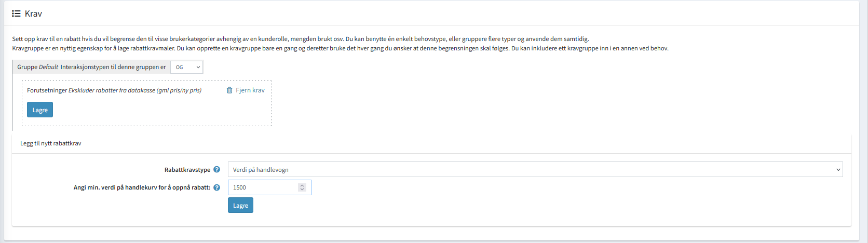This screenshot has height=243, width=868.
Task: Click the trash icon next to Fjern krav
Action: pos(229,90)
